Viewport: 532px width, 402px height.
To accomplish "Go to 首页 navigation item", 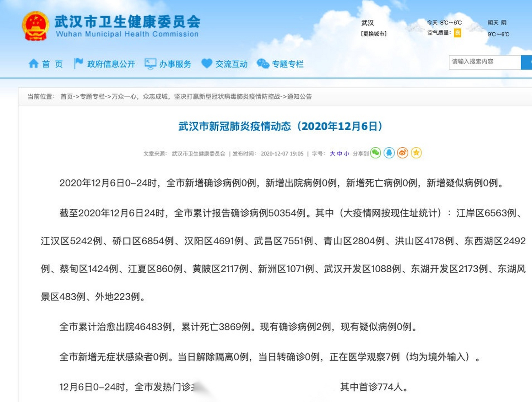I will pyautogui.click(x=52, y=64).
